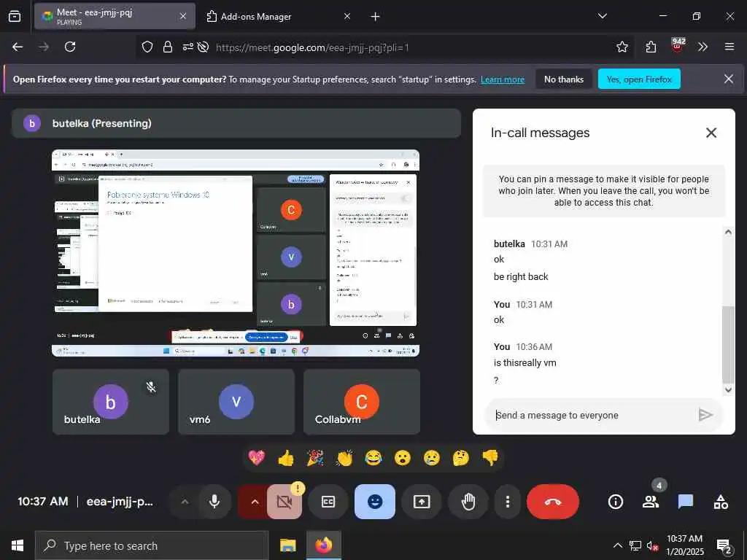The image size is (747, 560).
Task: Toggle the chat panel icon
Action: [686, 502]
